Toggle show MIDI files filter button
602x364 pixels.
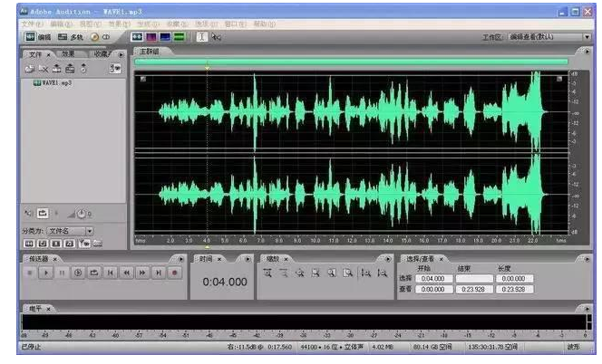[x=70, y=244]
